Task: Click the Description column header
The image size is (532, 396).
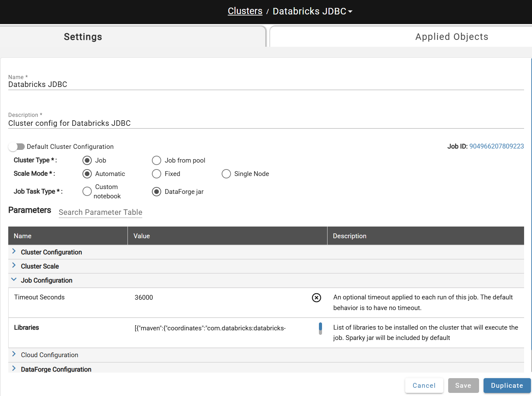Action: point(350,236)
